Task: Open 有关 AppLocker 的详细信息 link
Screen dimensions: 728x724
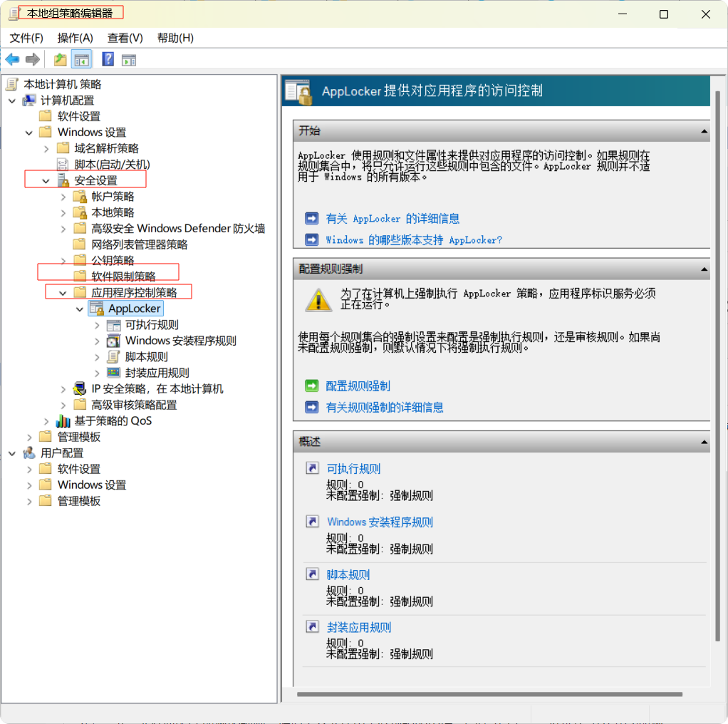Action: click(x=392, y=218)
